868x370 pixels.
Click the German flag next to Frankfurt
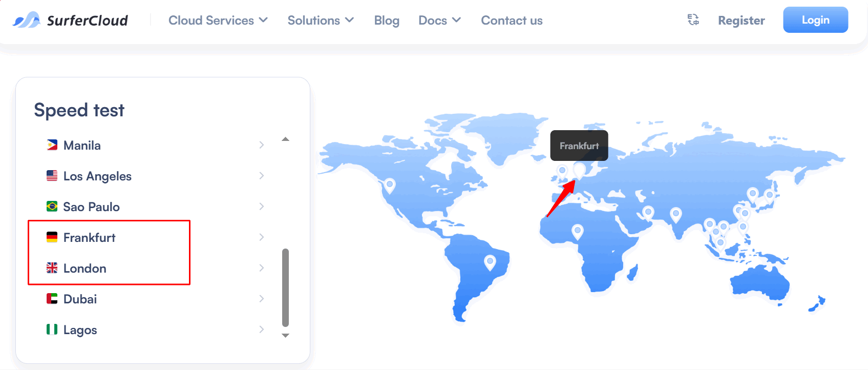point(52,237)
